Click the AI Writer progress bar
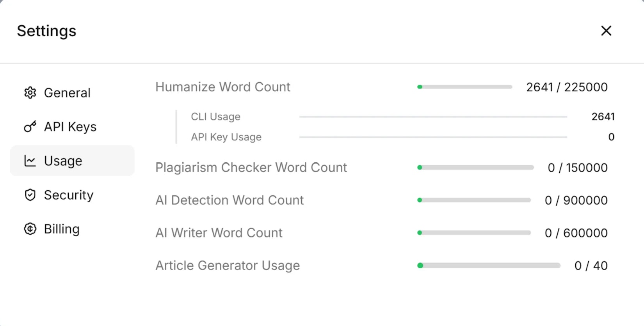The image size is (644, 326). [x=474, y=233]
